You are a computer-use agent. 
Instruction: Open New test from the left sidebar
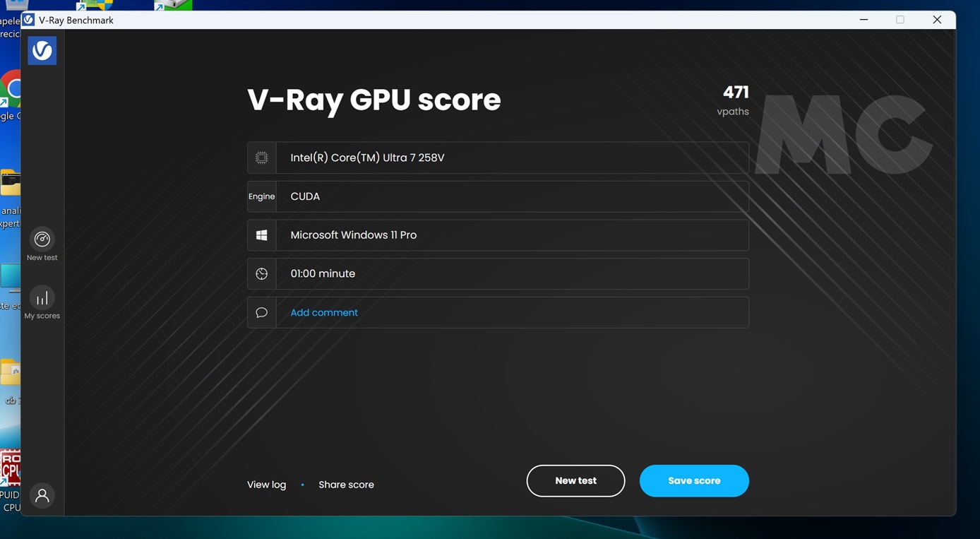tap(42, 239)
